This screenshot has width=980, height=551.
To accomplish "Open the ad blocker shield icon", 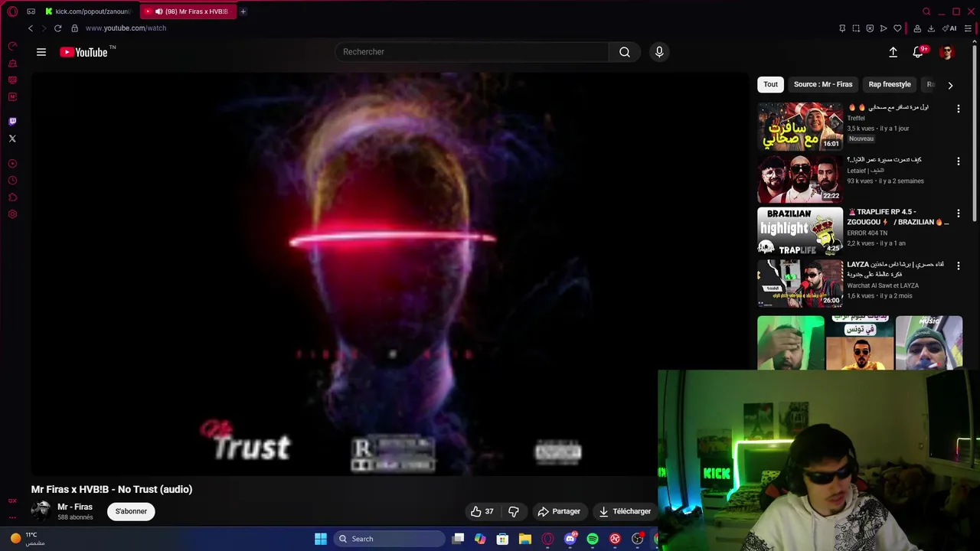I will point(870,28).
